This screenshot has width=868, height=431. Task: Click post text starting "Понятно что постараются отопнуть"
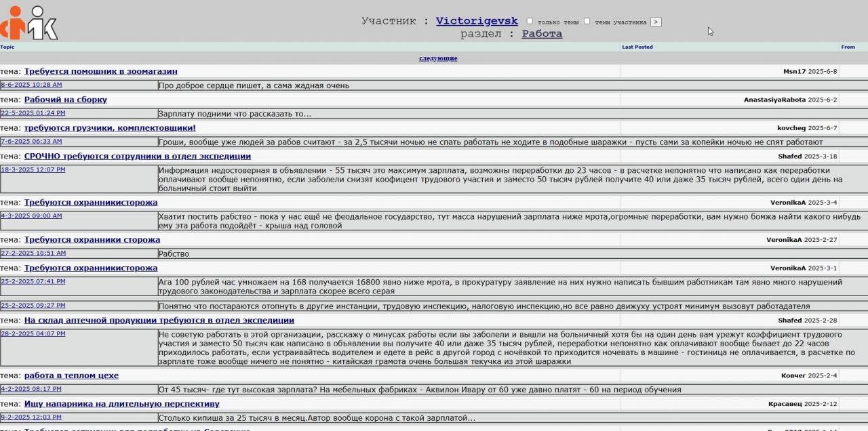[x=484, y=306]
